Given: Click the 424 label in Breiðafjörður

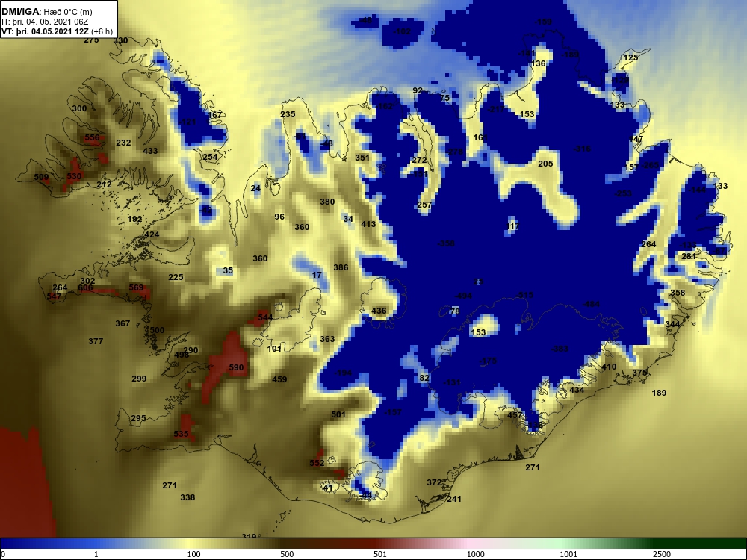Looking at the screenshot, I should 152,234.
